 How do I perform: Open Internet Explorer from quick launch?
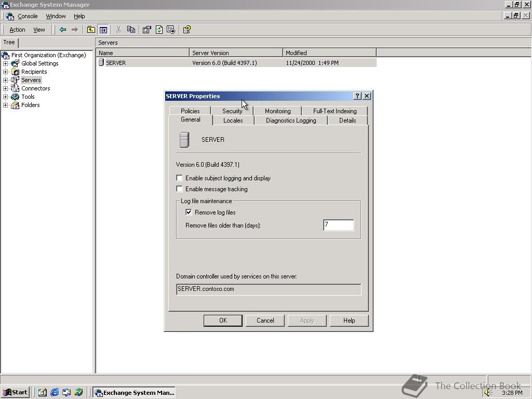tap(55, 392)
